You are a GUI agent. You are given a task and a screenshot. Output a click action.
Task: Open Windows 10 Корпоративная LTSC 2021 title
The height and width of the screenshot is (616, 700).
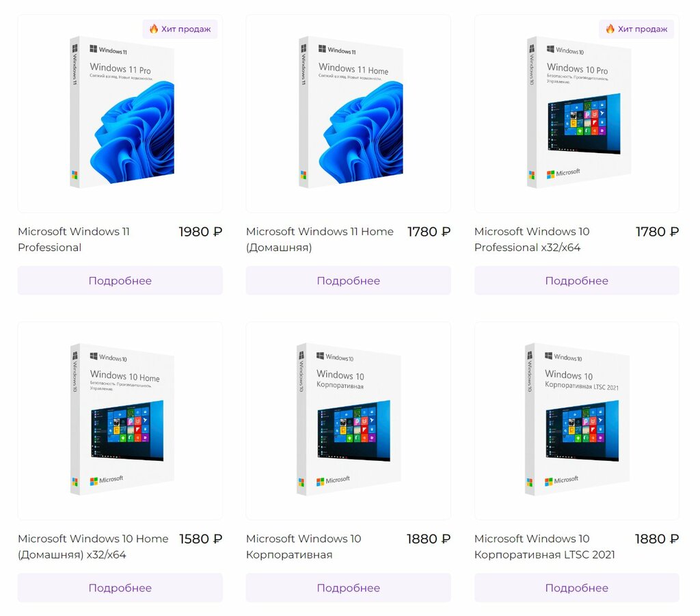pyautogui.click(x=545, y=546)
